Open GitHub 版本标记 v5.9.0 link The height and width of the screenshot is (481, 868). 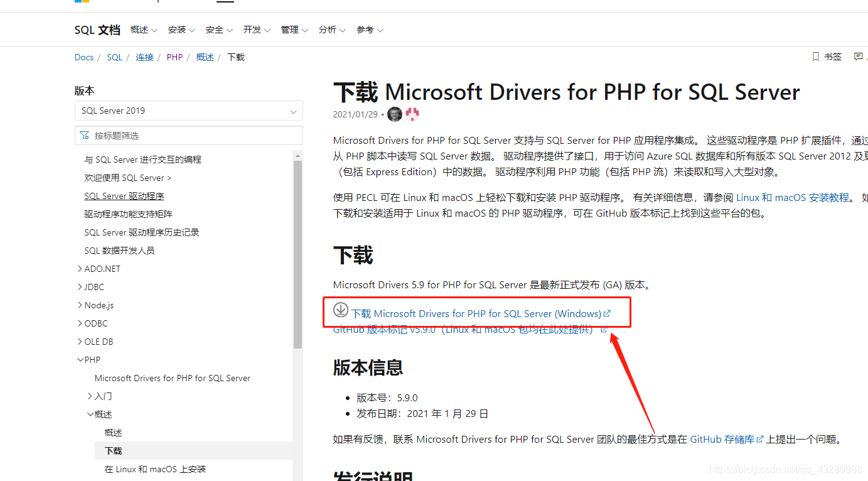(x=471, y=329)
